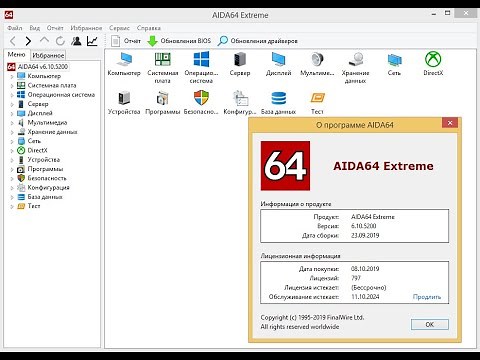Click Обновления драйверов toolbar button

click(x=257, y=41)
